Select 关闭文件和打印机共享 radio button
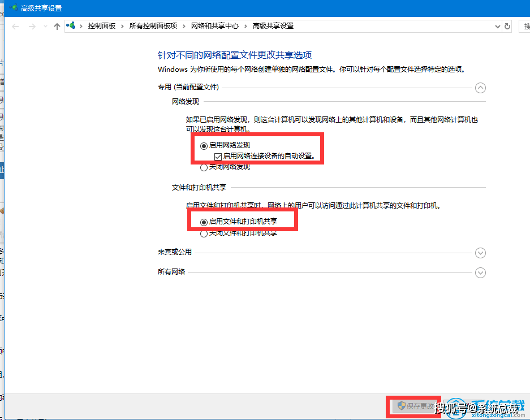This screenshot has width=530, height=420. pos(204,234)
